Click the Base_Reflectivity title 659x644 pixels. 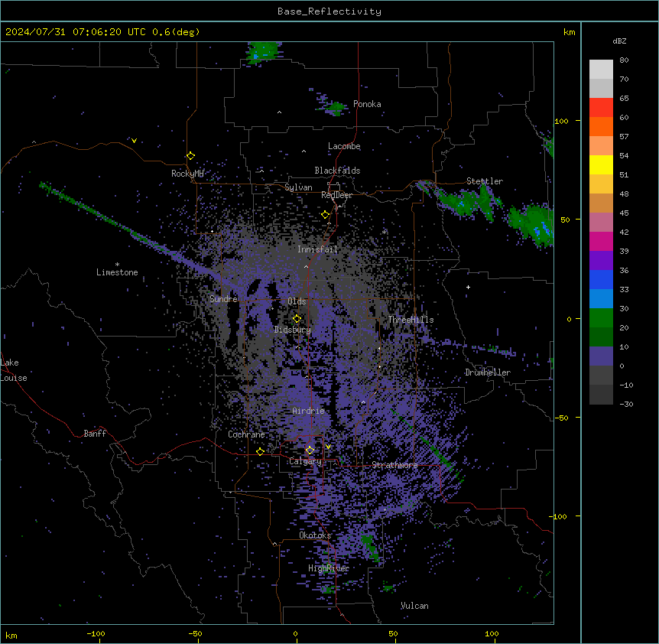(x=329, y=11)
